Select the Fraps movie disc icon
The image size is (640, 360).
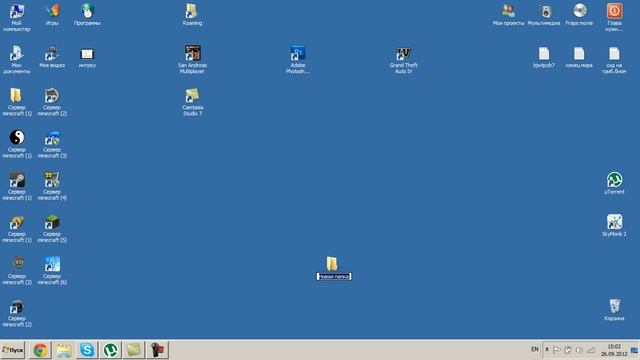[x=579, y=11]
